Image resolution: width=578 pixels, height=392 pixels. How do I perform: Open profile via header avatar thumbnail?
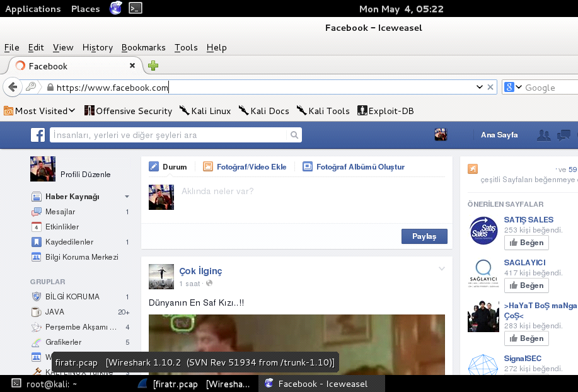[441, 135]
